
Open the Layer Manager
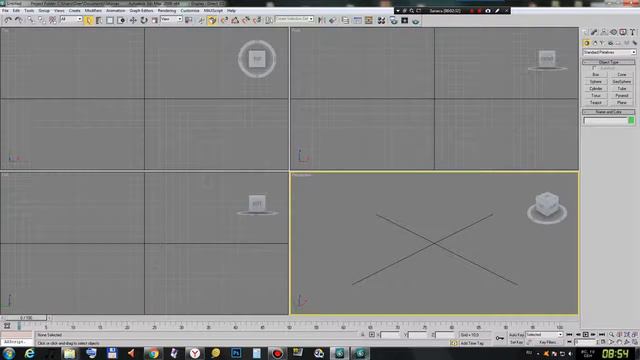[345, 20]
